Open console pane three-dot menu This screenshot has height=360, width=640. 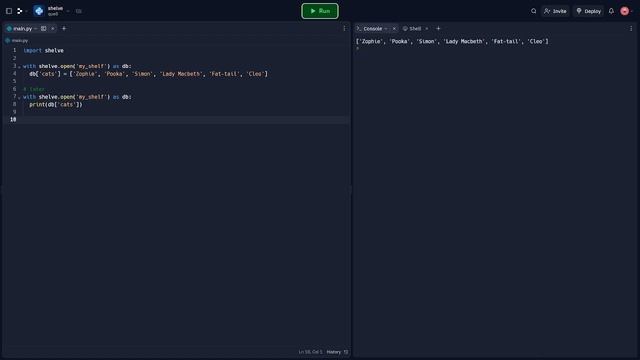click(x=631, y=29)
